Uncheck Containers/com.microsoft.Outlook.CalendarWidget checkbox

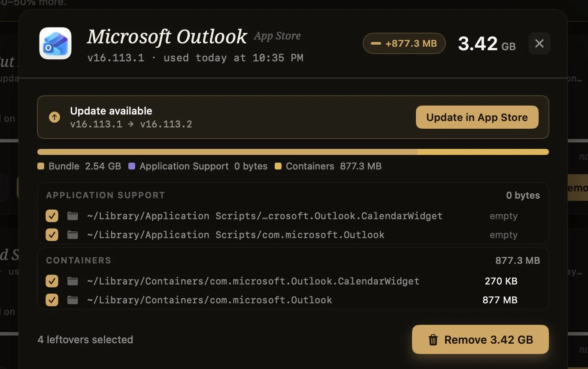click(x=52, y=281)
